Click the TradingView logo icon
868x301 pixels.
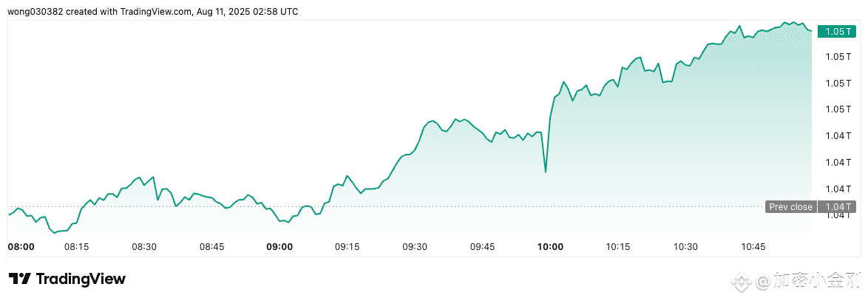coord(19,279)
